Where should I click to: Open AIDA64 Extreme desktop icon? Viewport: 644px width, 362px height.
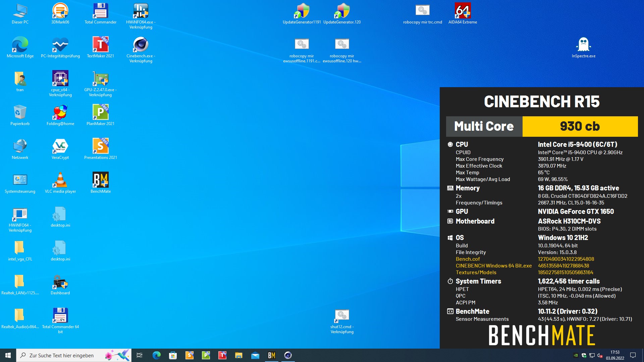tap(463, 14)
